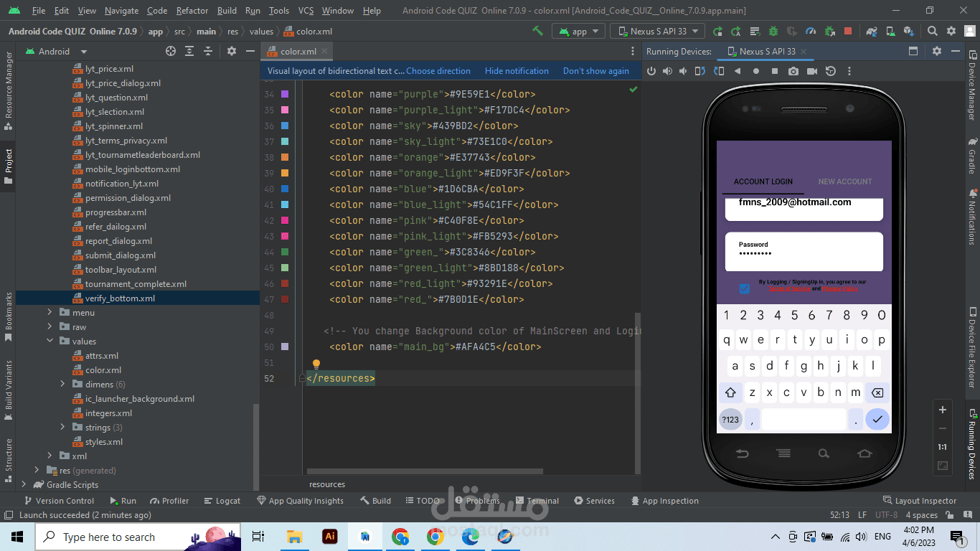This screenshot has height=551, width=980.
Task: Open the app run configuration dropdown
Action: coord(580,31)
